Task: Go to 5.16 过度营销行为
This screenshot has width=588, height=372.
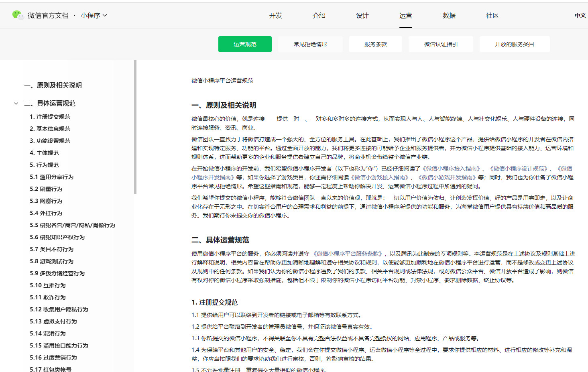Action: (x=53, y=358)
